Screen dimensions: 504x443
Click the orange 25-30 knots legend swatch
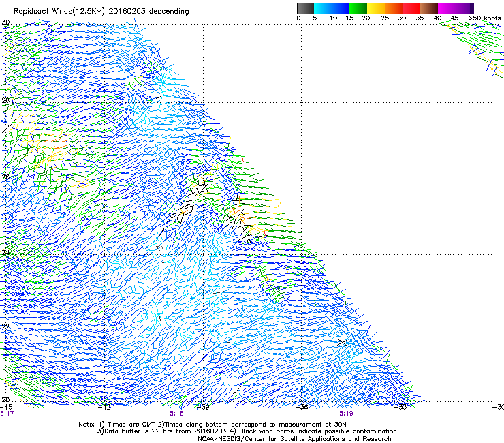394,8
